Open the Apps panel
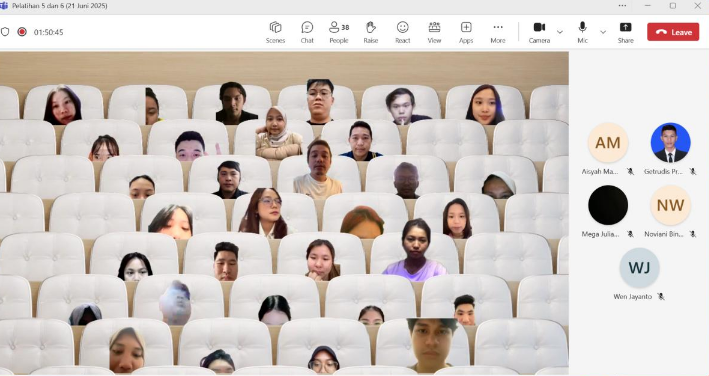709x376 pixels. tap(466, 32)
